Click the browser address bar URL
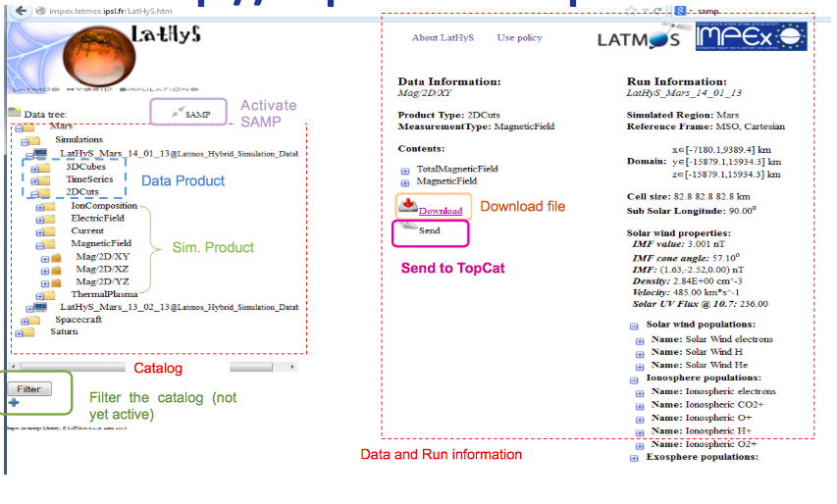837x504 pixels. tap(111, 11)
